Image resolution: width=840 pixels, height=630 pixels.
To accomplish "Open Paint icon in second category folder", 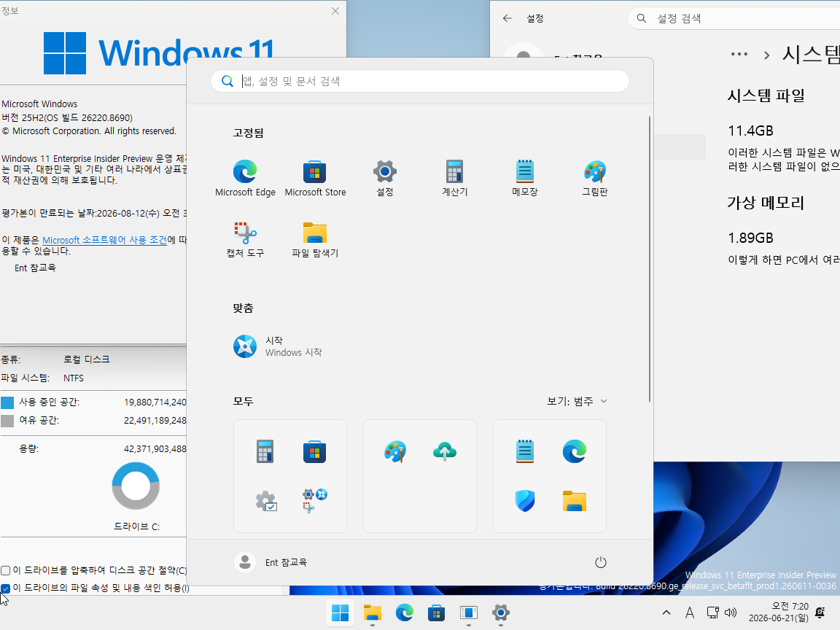I will point(394,451).
